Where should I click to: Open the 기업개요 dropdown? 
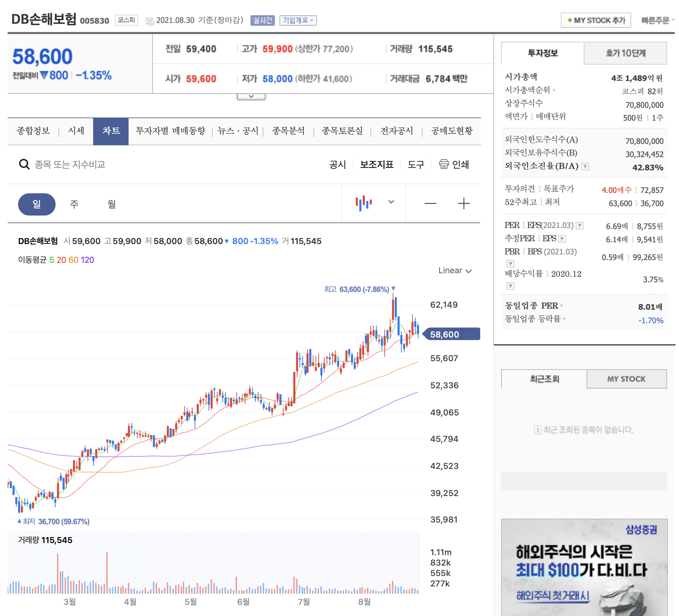pos(298,21)
